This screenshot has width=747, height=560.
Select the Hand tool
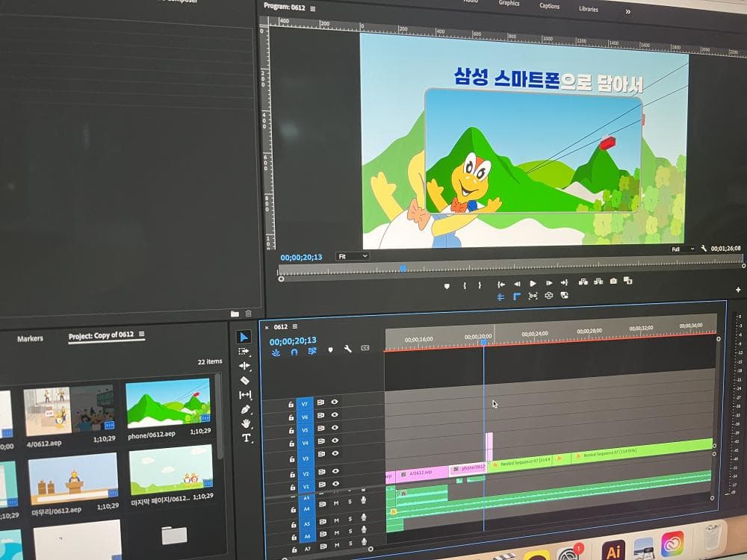click(246, 423)
